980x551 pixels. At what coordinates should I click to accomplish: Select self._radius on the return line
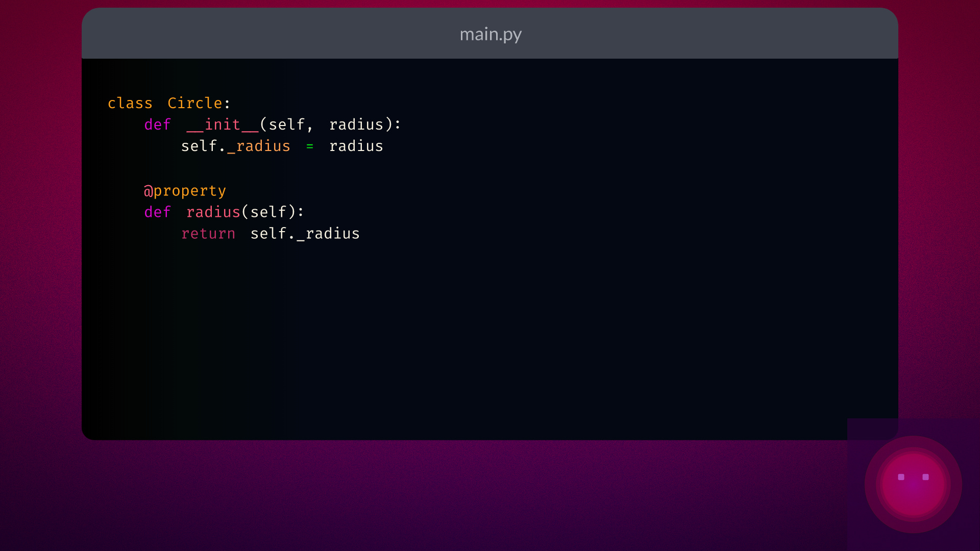click(304, 233)
